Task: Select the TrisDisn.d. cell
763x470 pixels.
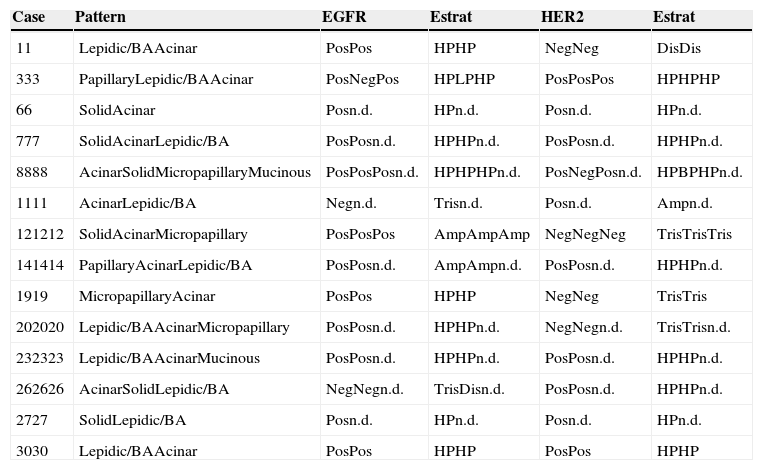Action: (x=469, y=390)
